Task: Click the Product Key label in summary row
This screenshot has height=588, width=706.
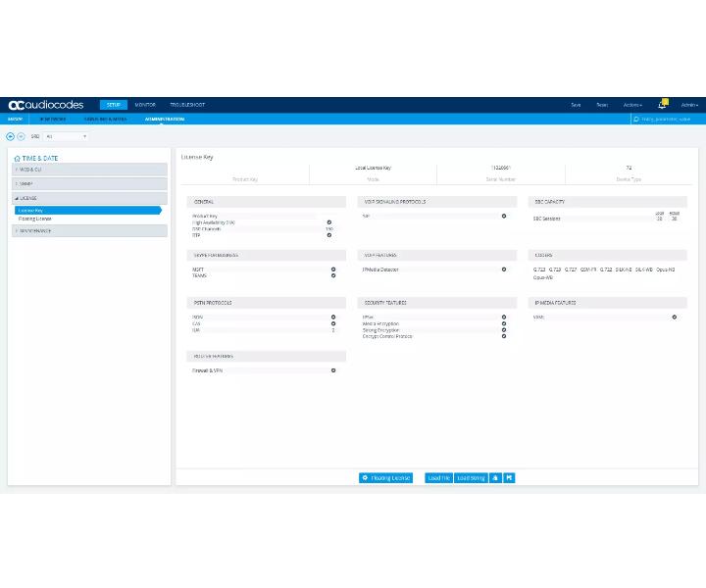Action: [x=245, y=179]
